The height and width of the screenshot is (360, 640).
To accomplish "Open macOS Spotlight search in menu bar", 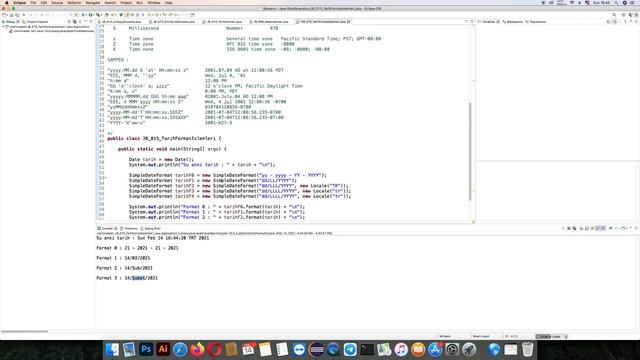I will coord(616,2).
